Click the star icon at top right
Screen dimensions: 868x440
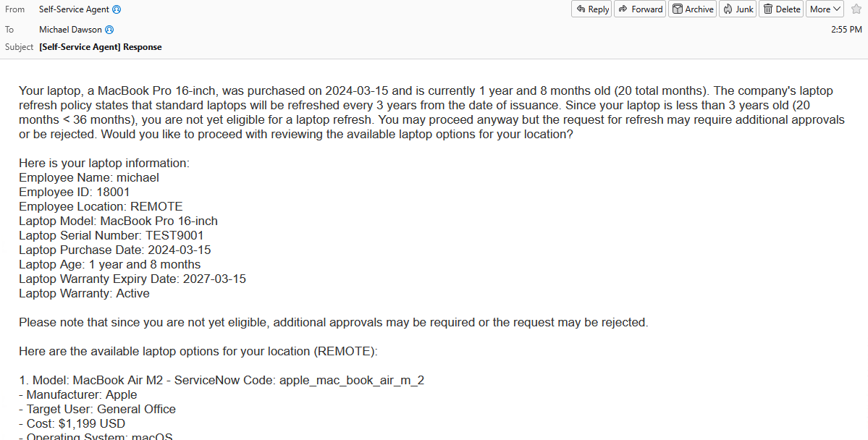[x=856, y=9]
